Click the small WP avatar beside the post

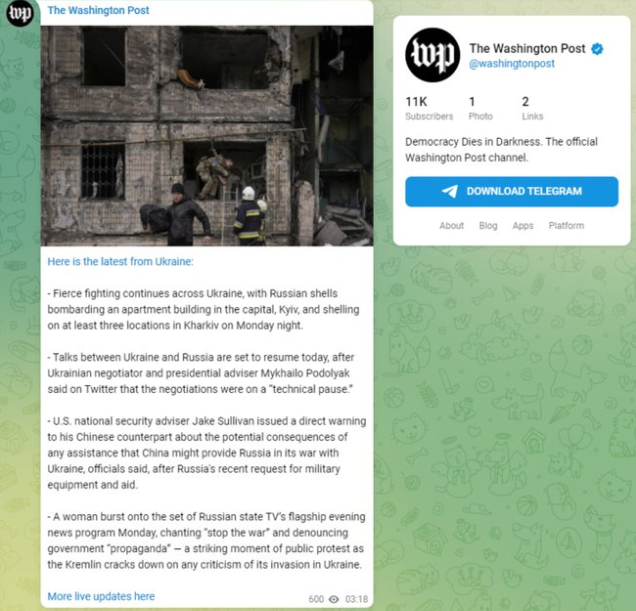pyautogui.click(x=19, y=13)
